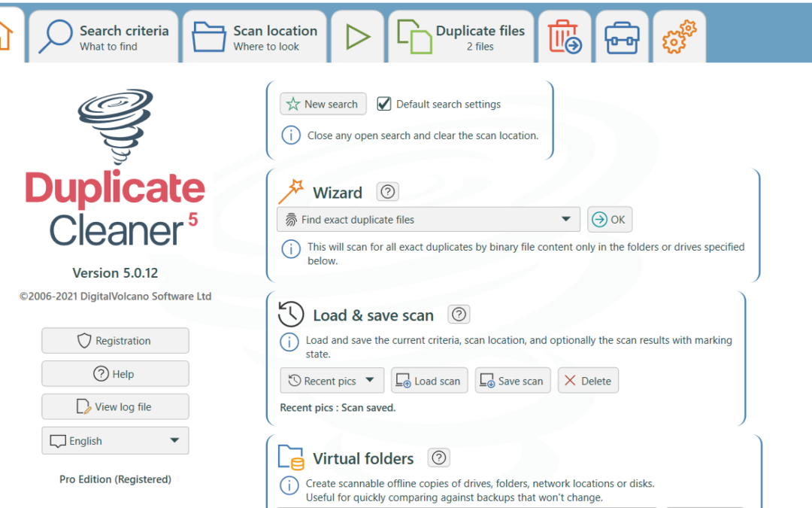Open the Registration dialog

(x=115, y=341)
